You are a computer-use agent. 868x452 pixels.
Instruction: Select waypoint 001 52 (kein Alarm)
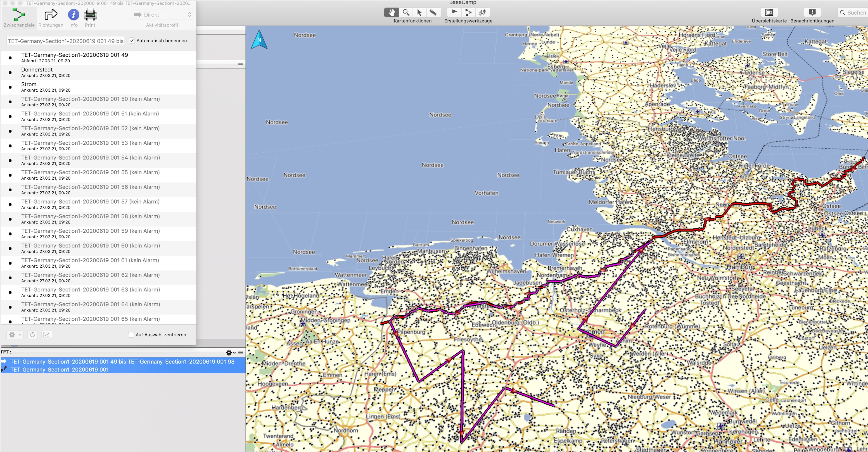point(98,131)
